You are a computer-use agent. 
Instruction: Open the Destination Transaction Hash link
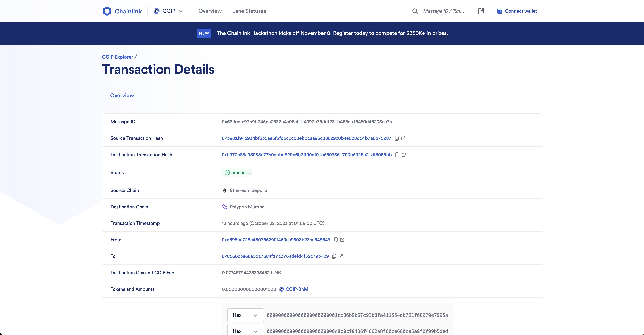[x=307, y=155]
